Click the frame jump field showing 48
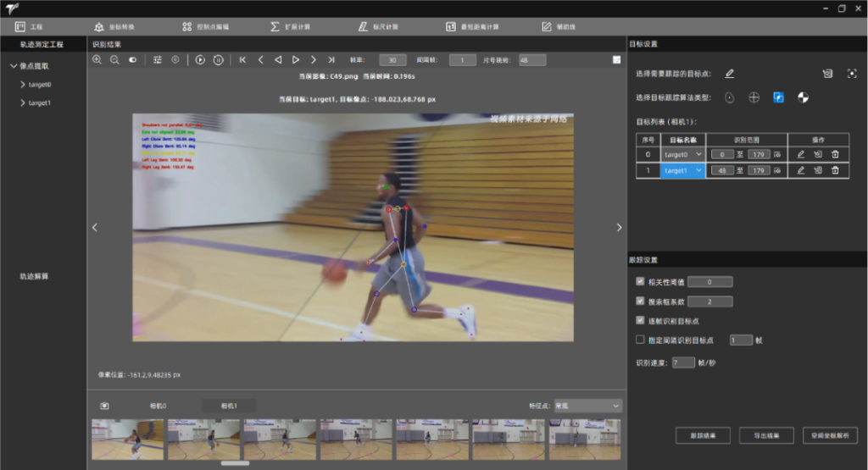The height and width of the screenshot is (470, 868). click(x=532, y=60)
